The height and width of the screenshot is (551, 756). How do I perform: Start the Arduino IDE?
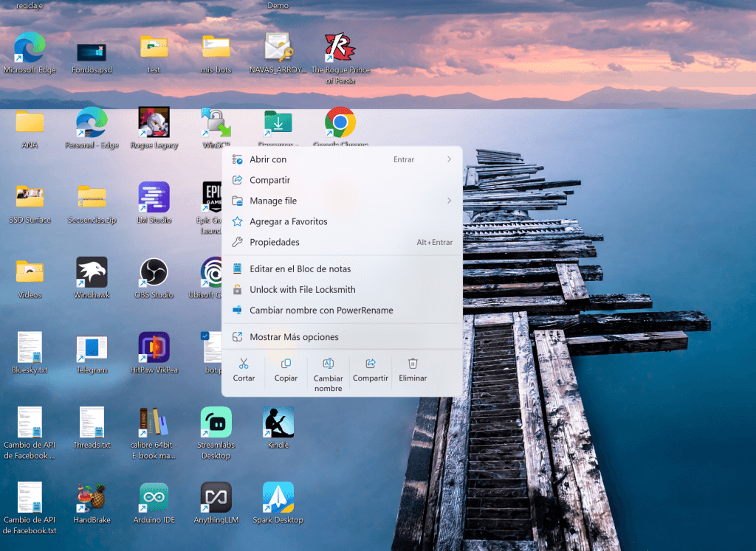point(154,498)
